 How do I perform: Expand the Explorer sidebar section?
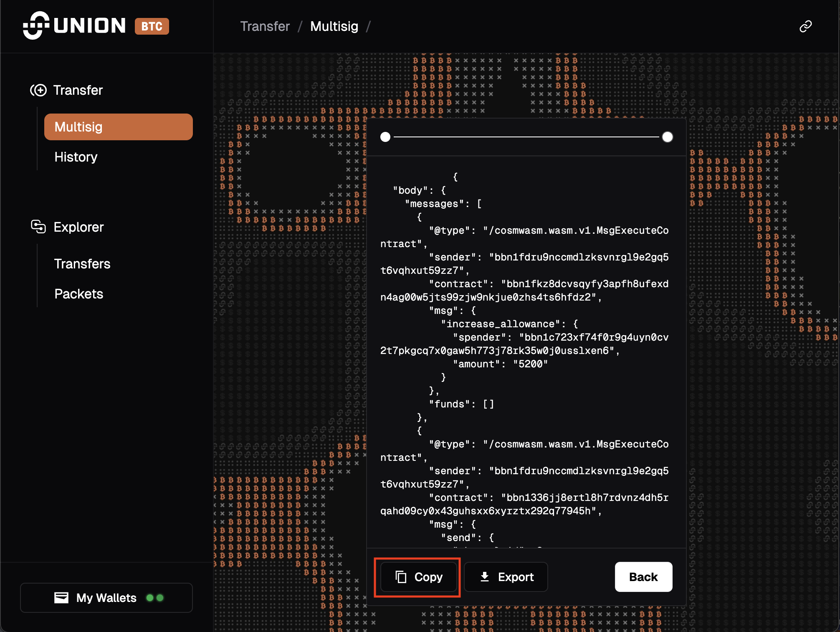click(x=78, y=227)
